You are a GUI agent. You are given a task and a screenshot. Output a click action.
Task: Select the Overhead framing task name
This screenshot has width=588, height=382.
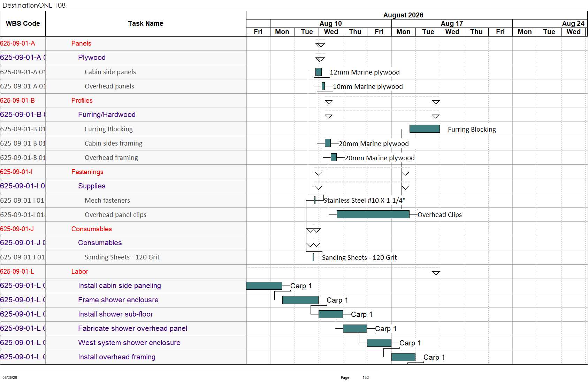pyautogui.click(x=111, y=158)
